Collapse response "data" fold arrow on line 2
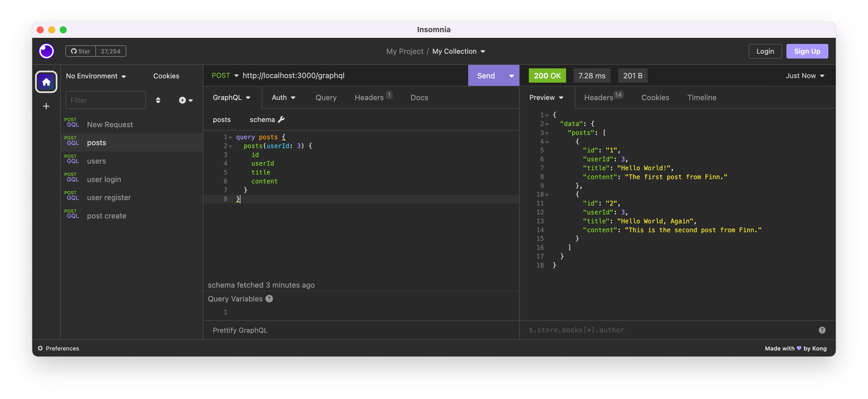 click(x=547, y=124)
